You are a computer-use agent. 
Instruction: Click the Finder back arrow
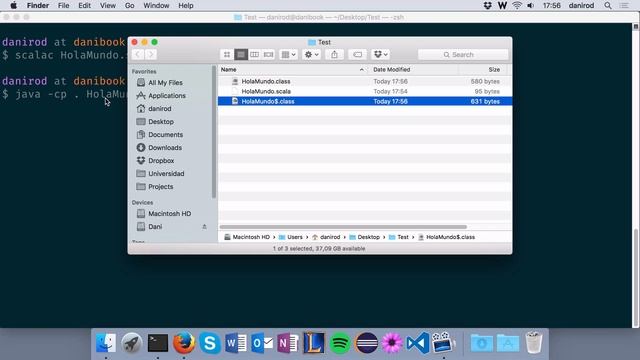point(138,54)
